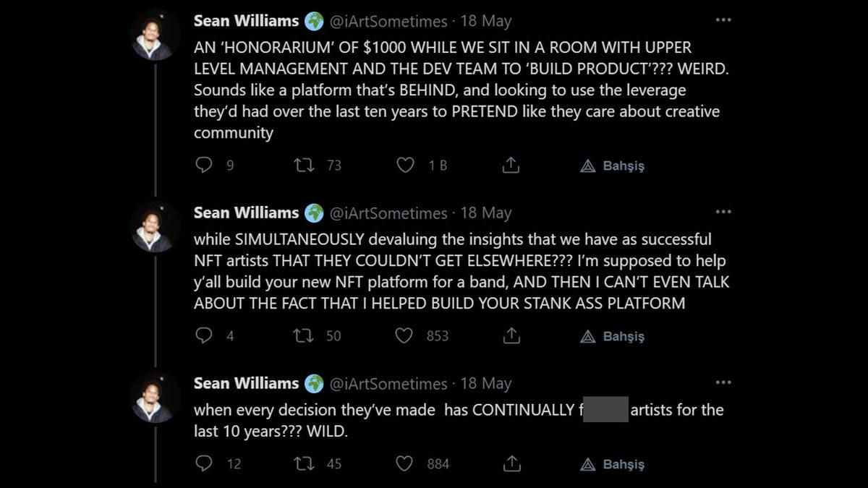Open the '18 May' timestamp on third tweet
This screenshot has height=488, width=868.
point(485,384)
